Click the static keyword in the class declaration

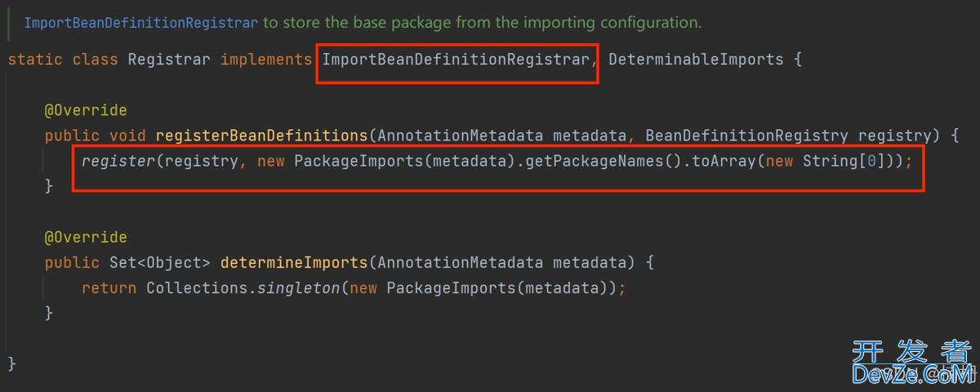coord(35,60)
